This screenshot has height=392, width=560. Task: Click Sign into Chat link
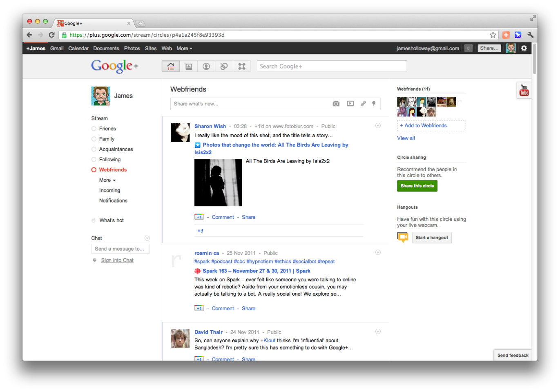(x=117, y=260)
